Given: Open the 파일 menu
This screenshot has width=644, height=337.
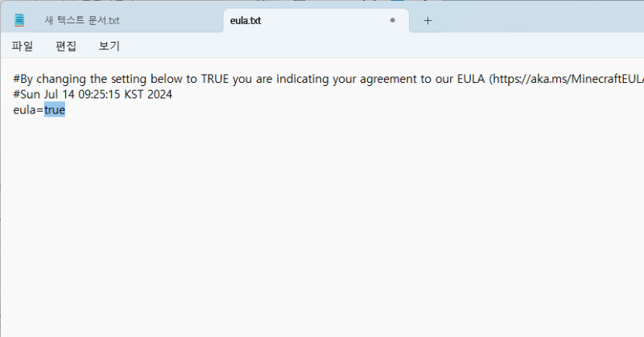Looking at the screenshot, I should tap(23, 46).
